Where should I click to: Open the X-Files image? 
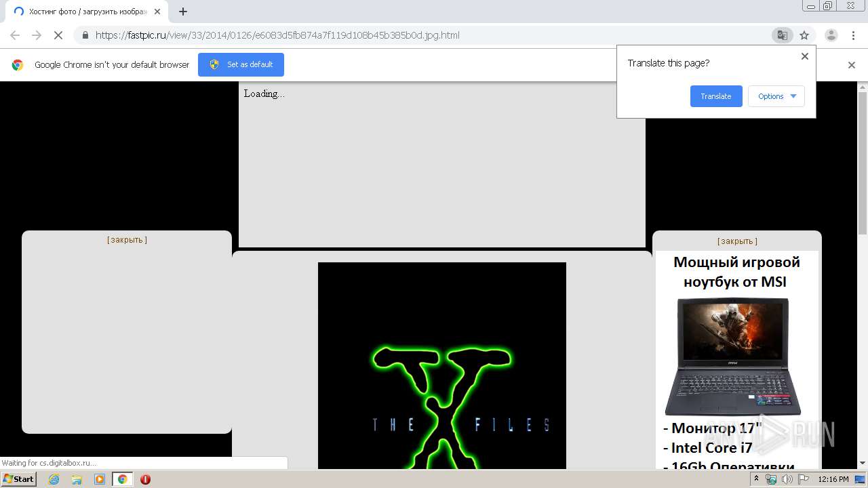pos(442,366)
